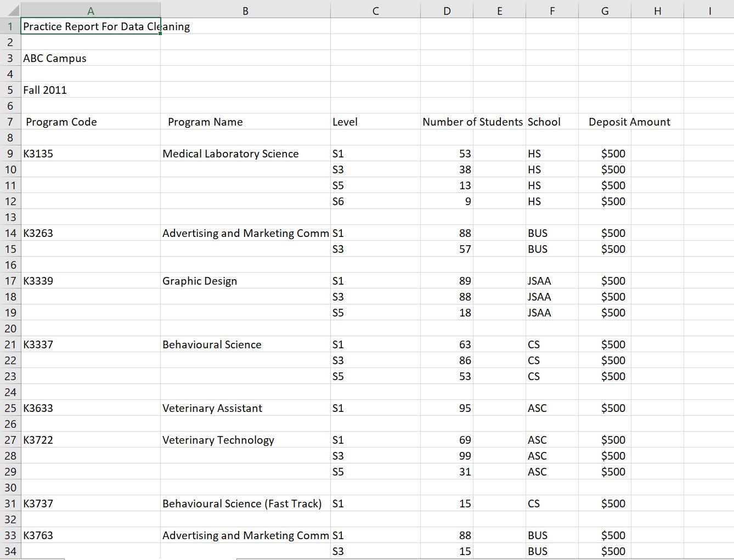Select the 'Veterinary Assistant' cell
The image size is (734, 560).
pyautogui.click(x=245, y=408)
